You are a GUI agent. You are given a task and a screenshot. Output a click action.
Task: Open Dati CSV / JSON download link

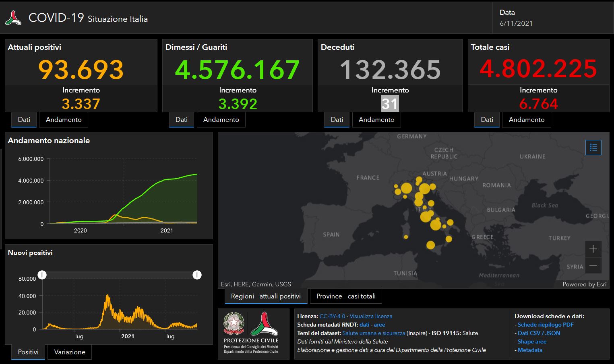coord(539,333)
